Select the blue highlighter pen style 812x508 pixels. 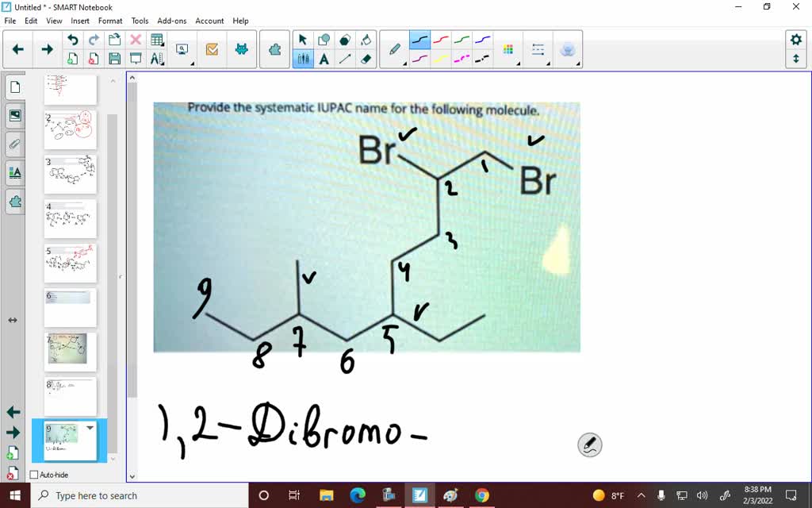tap(419, 38)
